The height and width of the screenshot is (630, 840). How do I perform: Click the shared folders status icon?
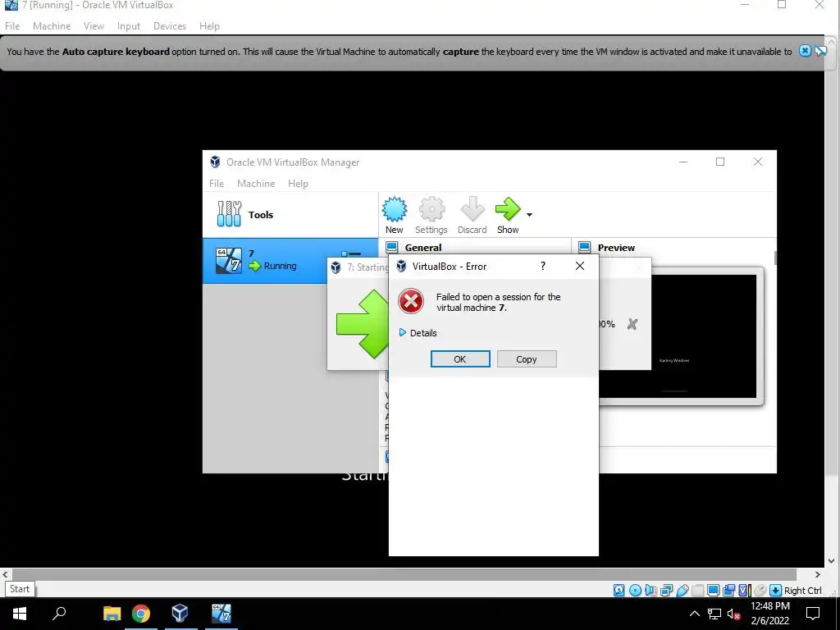pos(697,591)
